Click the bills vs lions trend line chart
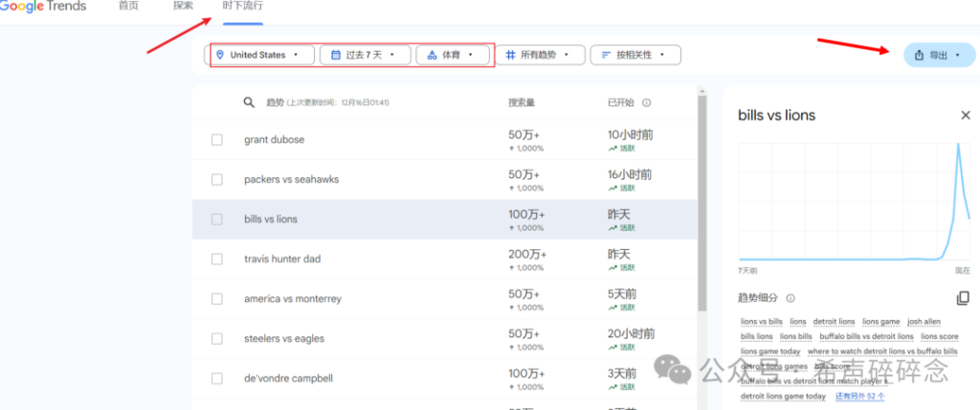Image resolution: width=980 pixels, height=410 pixels. (854, 201)
